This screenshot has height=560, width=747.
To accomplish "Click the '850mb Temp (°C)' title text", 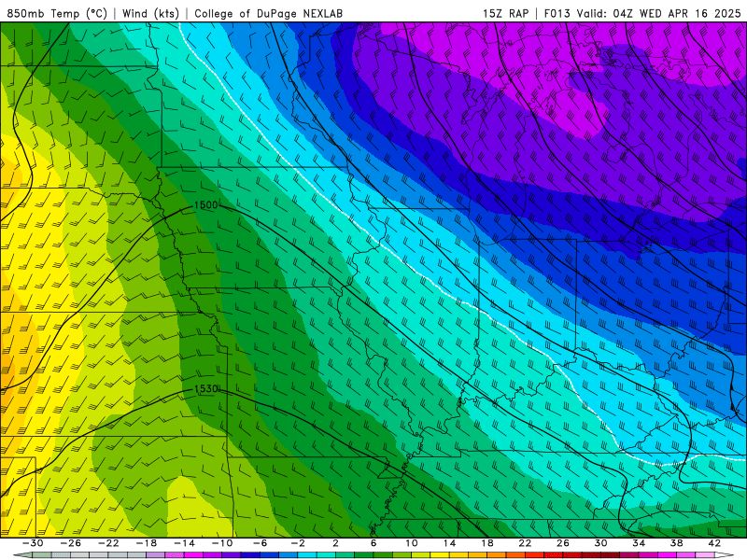I will click(x=57, y=14).
